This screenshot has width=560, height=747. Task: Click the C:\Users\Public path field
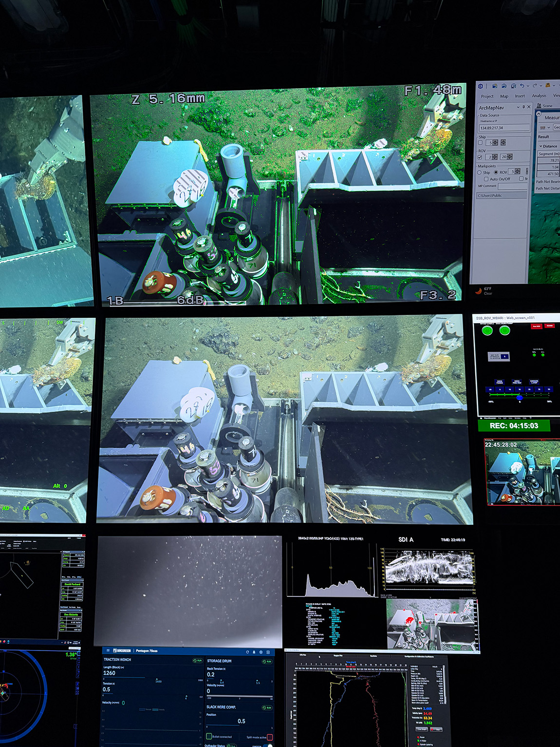[x=502, y=195]
